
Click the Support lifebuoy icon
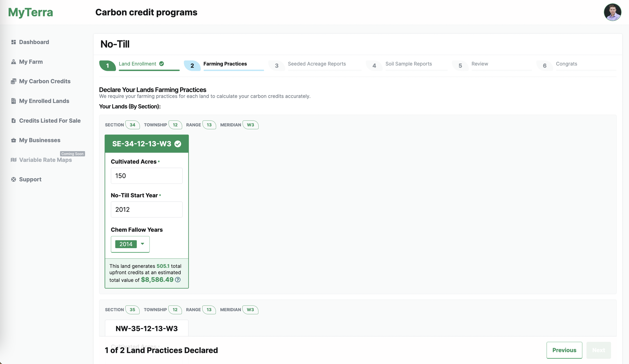(x=14, y=179)
